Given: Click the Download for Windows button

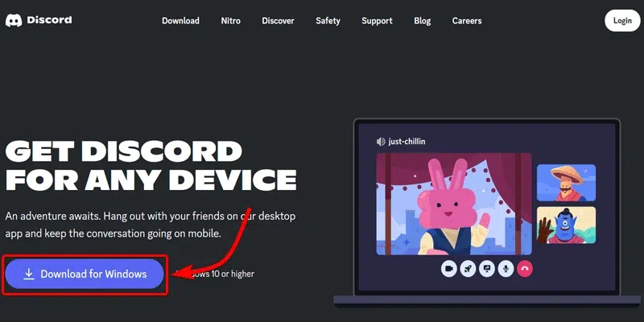Looking at the screenshot, I should point(85,274).
